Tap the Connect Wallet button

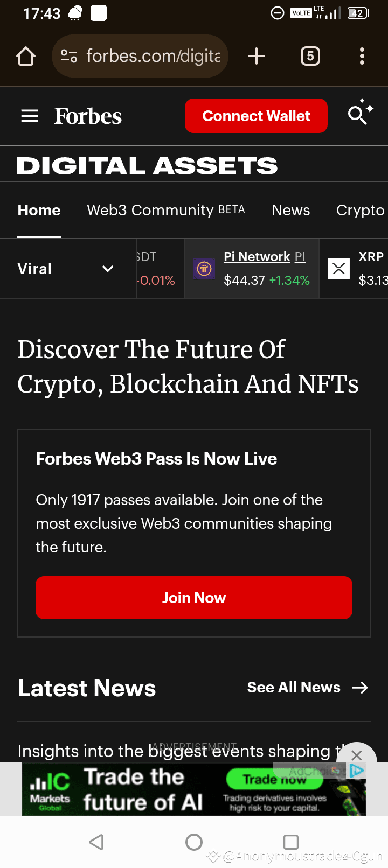[x=256, y=116]
